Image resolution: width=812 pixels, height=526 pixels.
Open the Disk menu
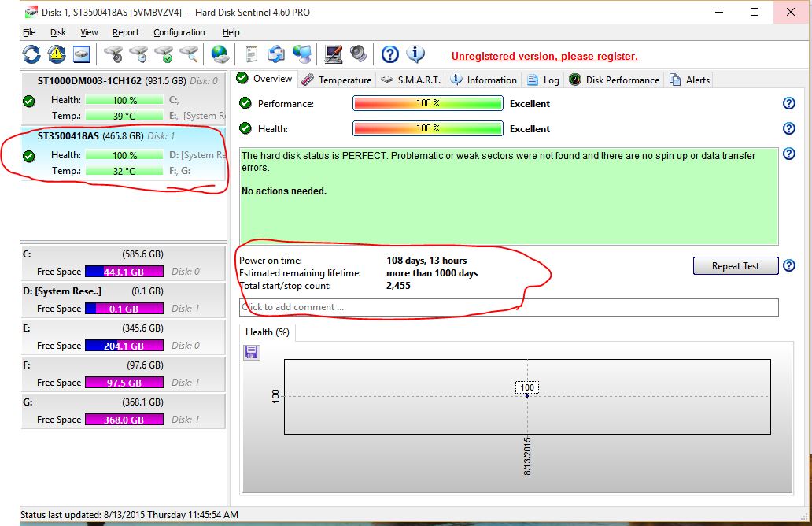[58, 32]
